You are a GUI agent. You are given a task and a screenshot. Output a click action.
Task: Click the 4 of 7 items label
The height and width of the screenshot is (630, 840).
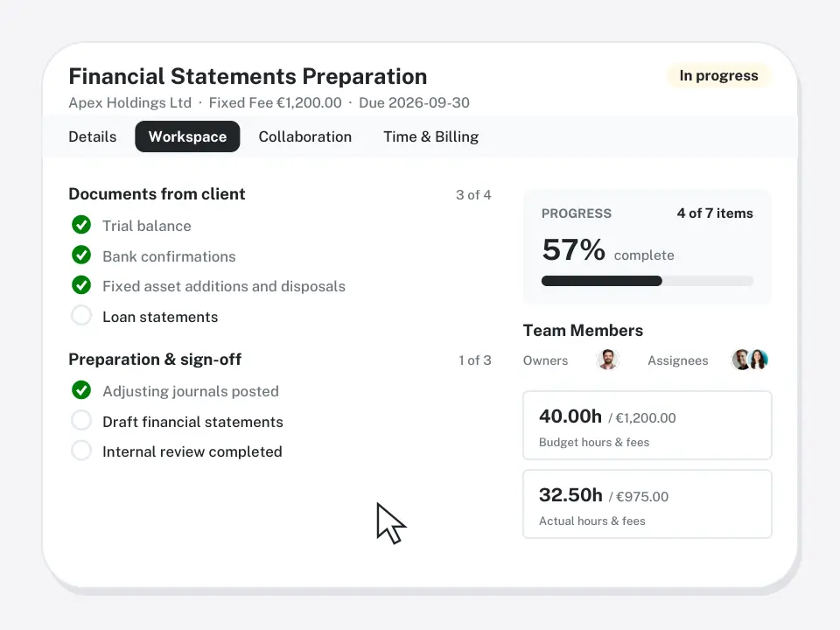(x=715, y=213)
